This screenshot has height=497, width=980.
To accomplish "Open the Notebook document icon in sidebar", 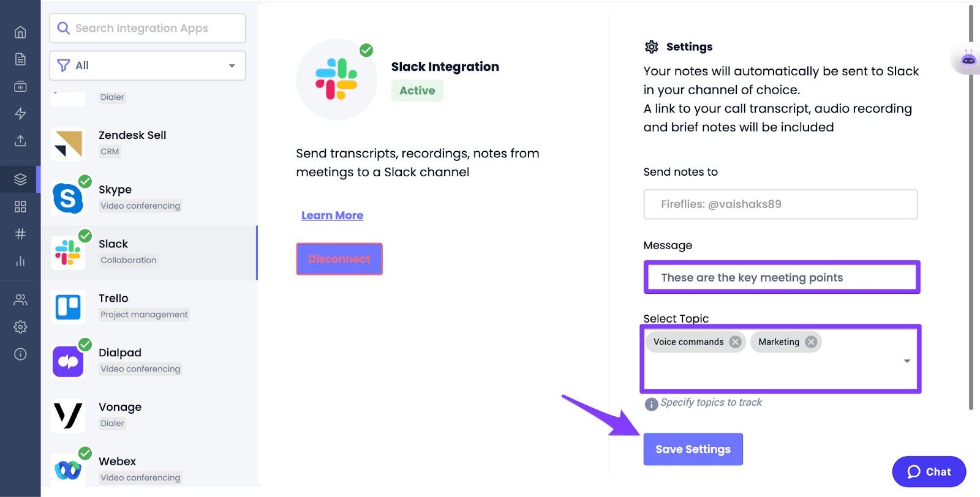I will point(20,59).
